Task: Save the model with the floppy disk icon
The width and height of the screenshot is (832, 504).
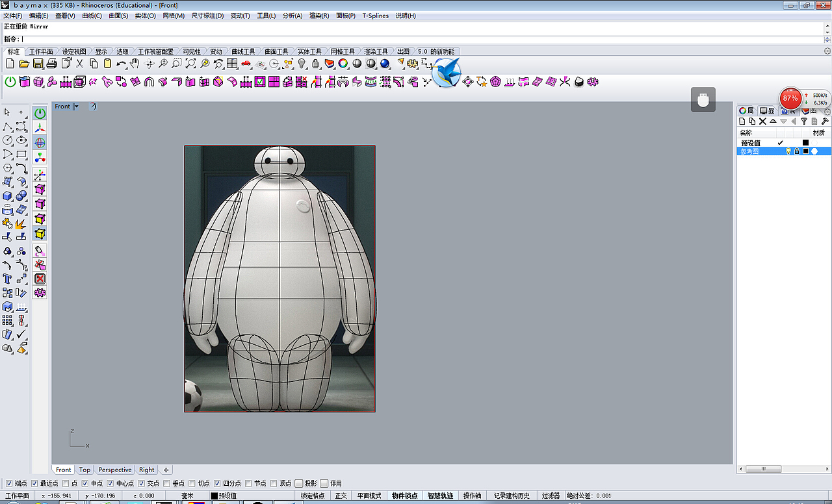Action: 38,64
